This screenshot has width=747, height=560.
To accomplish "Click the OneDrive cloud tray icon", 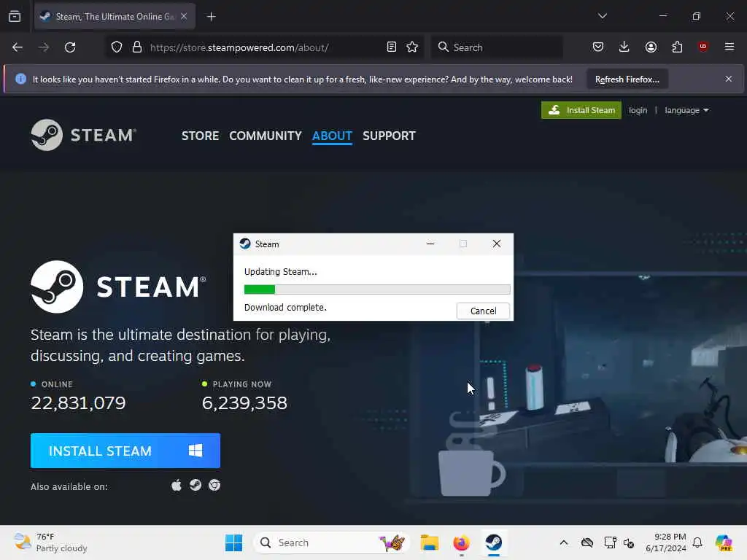I will [x=587, y=542].
